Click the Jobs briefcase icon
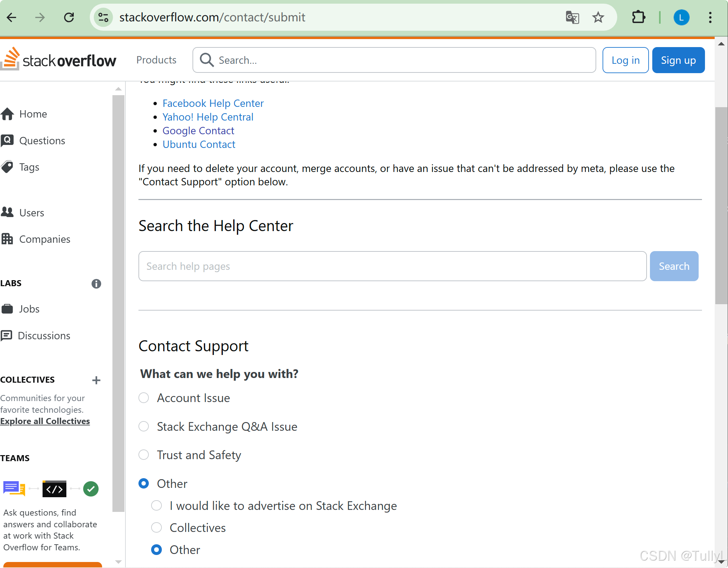The height and width of the screenshot is (568, 728). coord(7,309)
